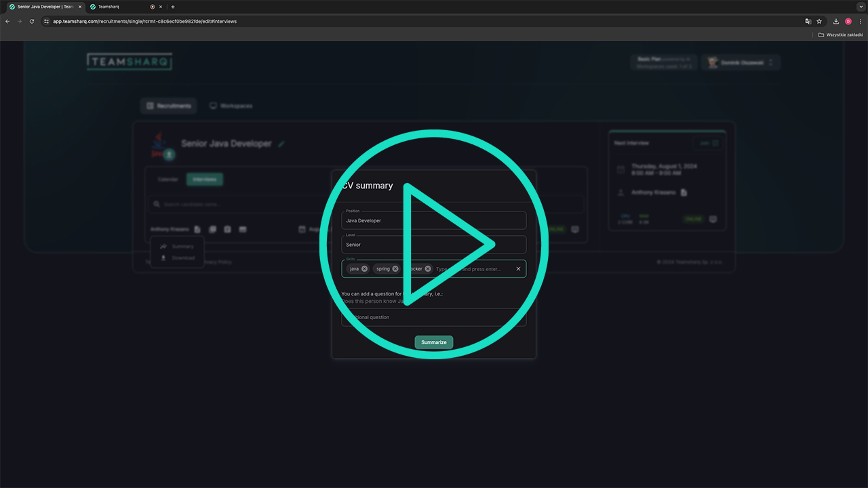Select the Interviews tab

click(x=205, y=180)
